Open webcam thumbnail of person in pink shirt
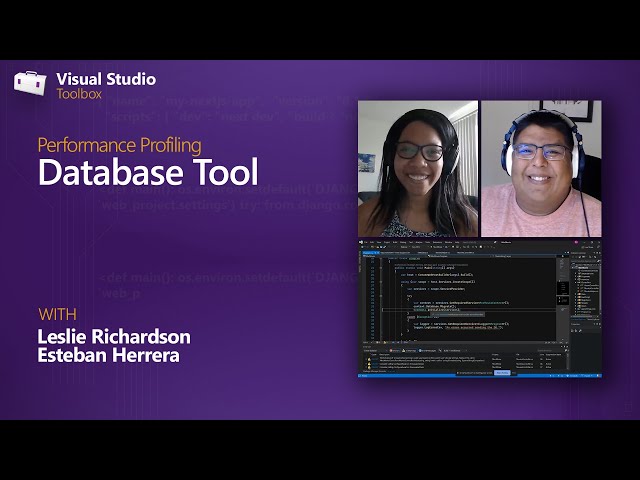Image resolution: width=640 pixels, height=480 pixels. (x=541, y=169)
